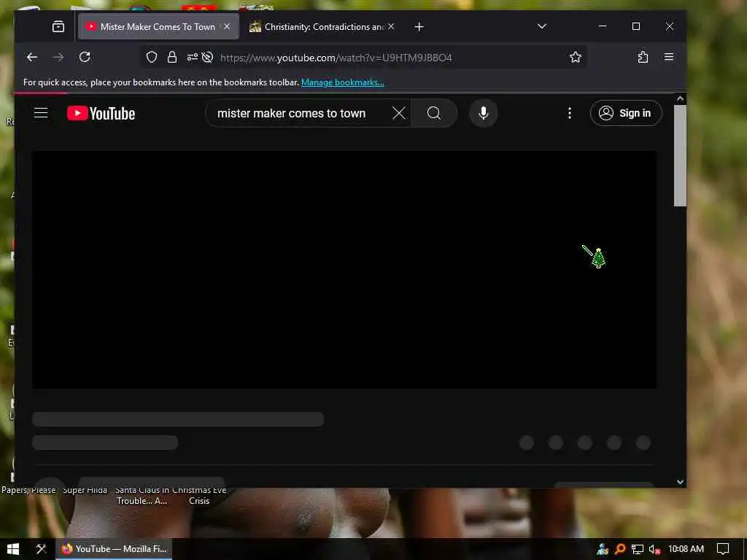Open site permissions icon in address bar
Screen dimensions: 747x560
[x=193, y=57]
